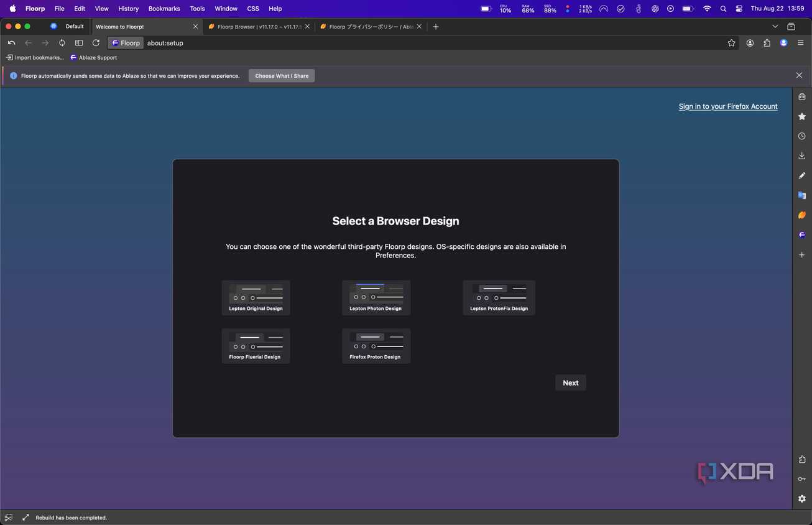This screenshot has height=525, width=812.
Task: Open Browser Manager briefcase in sidebar
Action: pos(802,97)
